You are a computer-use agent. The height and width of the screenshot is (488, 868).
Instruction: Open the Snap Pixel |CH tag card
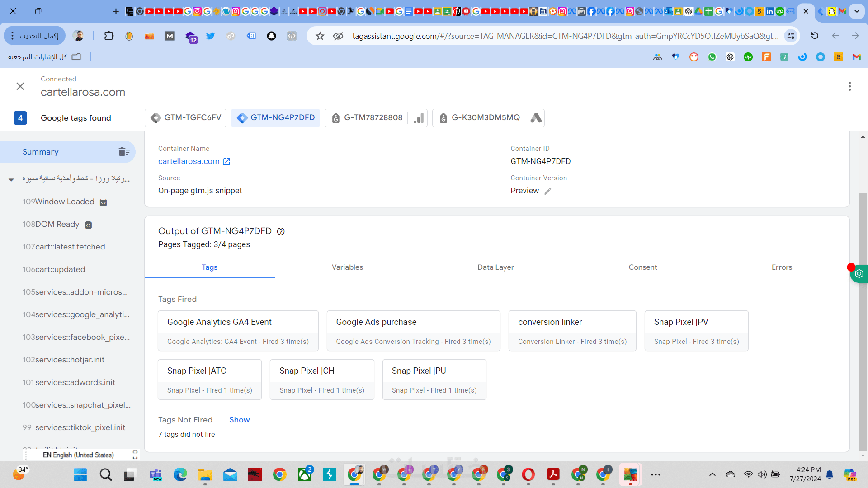(322, 380)
